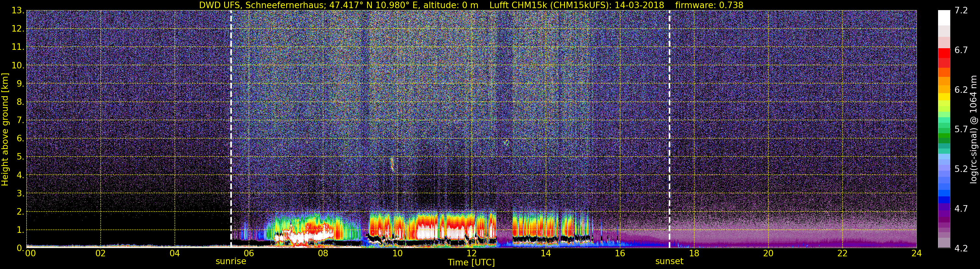
Task: Click the white dashed sunrise line
Action: point(231,129)
